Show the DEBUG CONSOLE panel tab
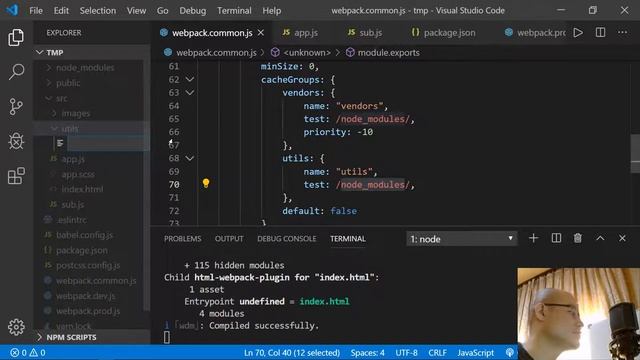 (x=287, y=239)
